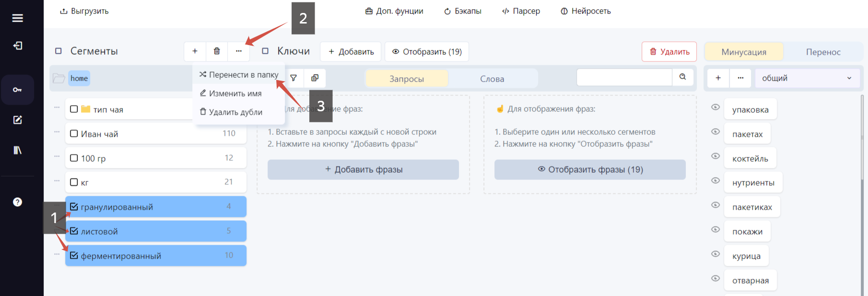The height and width of the screenshot is (296, 868).
Task: Check the кг segment checkbox
Action: 74,182
